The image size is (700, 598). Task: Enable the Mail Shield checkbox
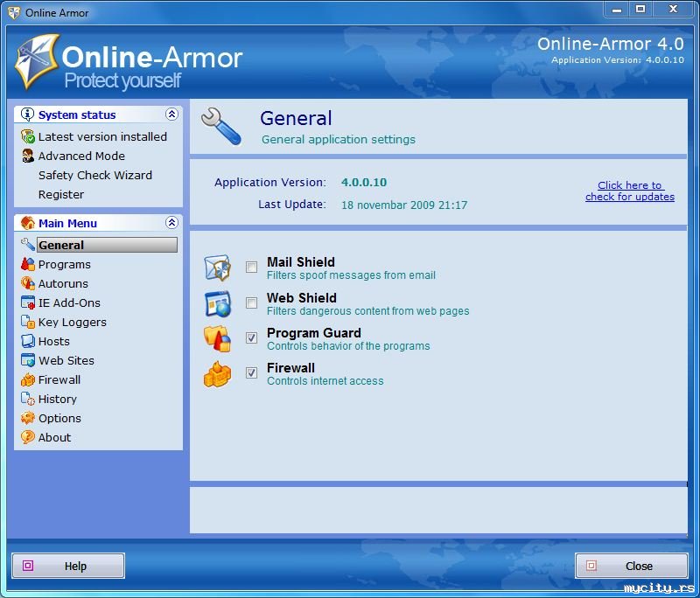coord(251,268)
